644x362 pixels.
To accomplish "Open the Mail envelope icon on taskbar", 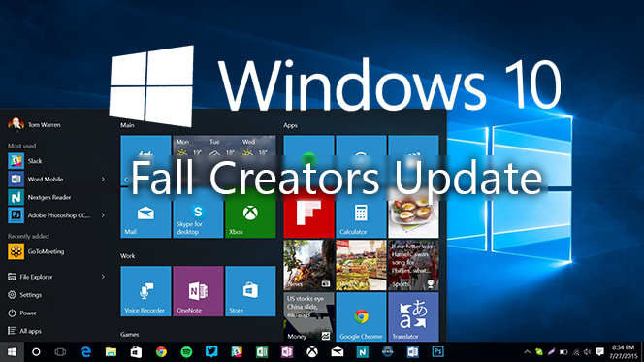I will coord(338,352).
